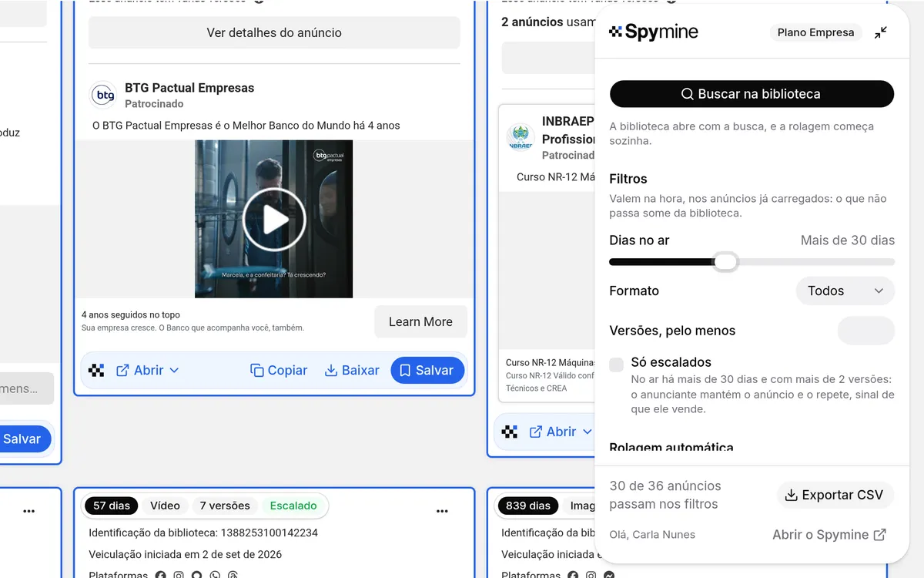Open the Formato dropdown set to Todos
This screenshot has width=924, height=578.
pos(845,291)
